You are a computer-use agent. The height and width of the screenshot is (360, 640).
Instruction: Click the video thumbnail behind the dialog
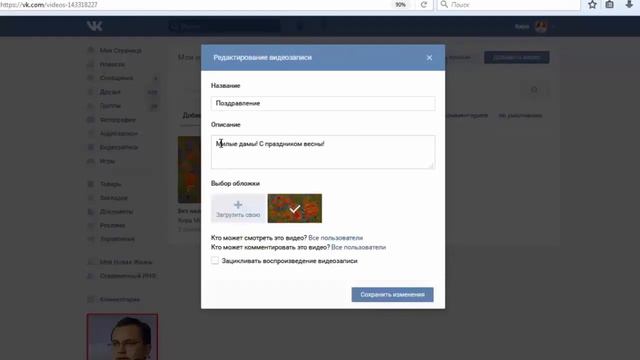[x=189, y=169]
